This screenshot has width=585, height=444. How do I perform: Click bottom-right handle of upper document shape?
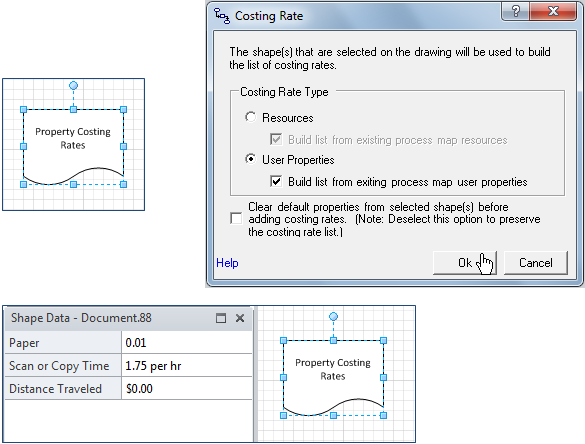[x=123, y=184]
